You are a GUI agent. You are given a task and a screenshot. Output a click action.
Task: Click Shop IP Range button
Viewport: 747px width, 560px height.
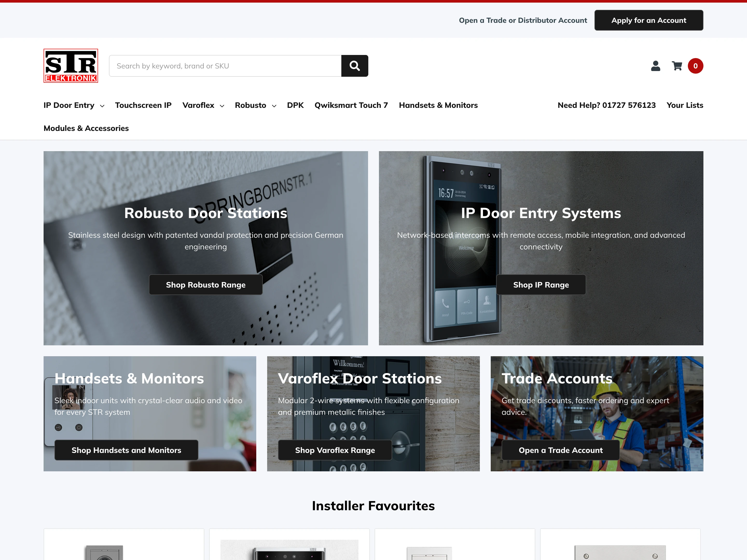541,285
